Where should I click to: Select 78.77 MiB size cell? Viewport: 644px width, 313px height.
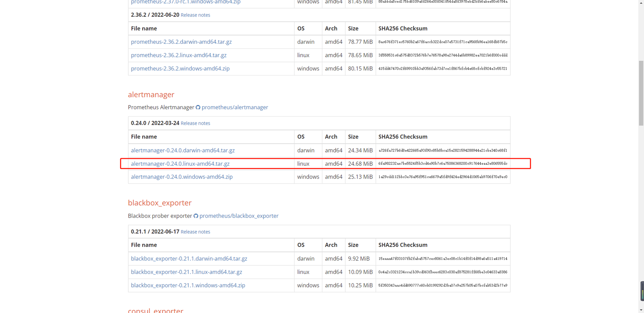(360, 42)
